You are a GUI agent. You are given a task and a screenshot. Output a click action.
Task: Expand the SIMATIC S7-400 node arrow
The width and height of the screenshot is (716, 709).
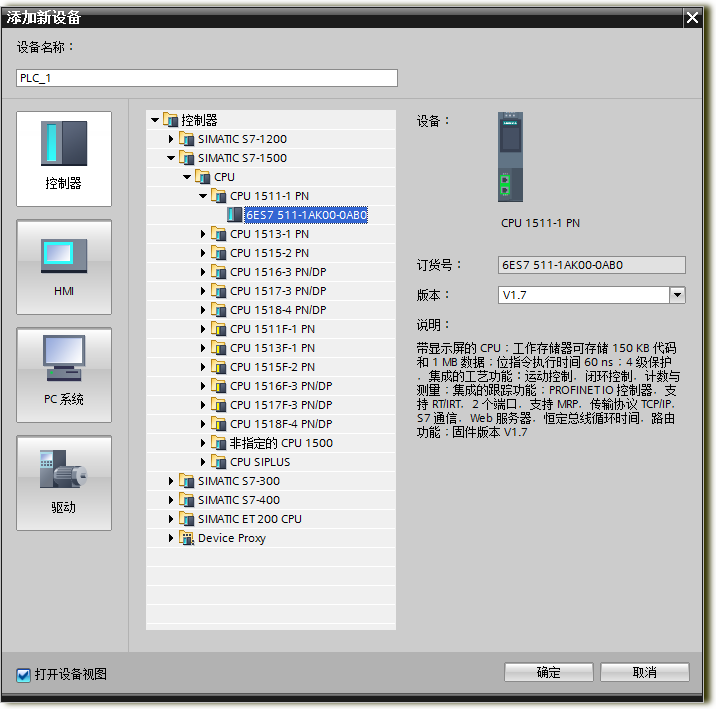pos(171,500)
